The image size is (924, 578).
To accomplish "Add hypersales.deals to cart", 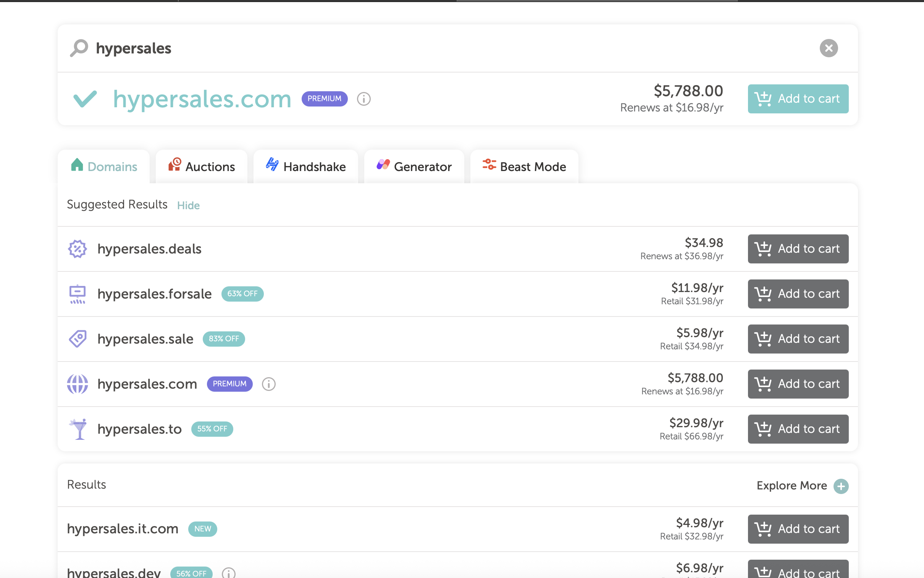I will point(798,249).
